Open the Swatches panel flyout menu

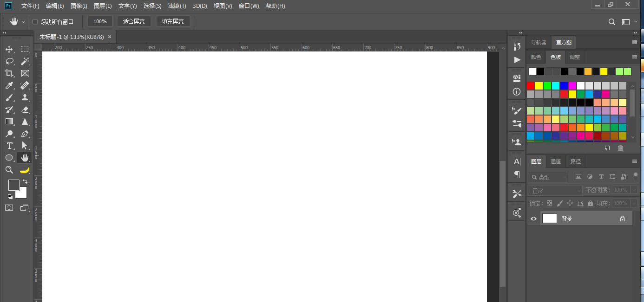coord(635,57)
